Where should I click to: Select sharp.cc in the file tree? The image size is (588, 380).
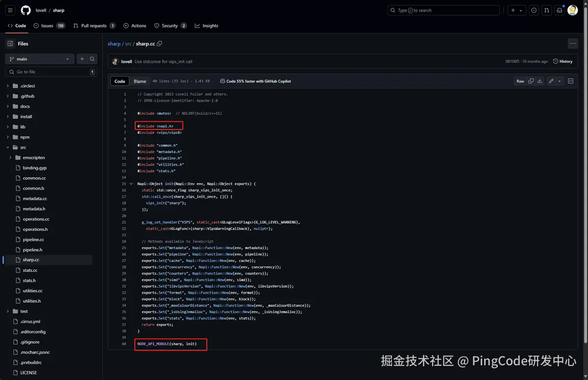[x=31, y=260]
